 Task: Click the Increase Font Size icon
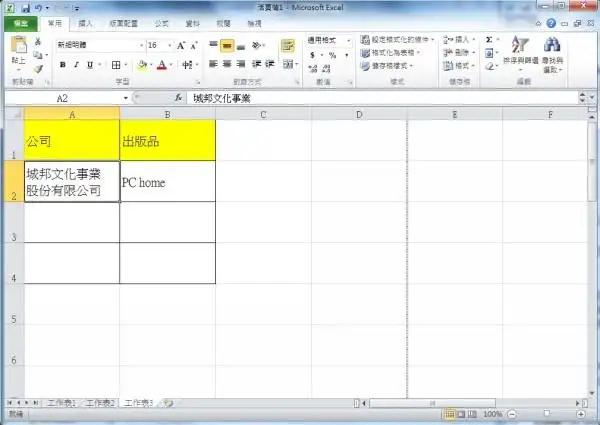coord(181,45)
